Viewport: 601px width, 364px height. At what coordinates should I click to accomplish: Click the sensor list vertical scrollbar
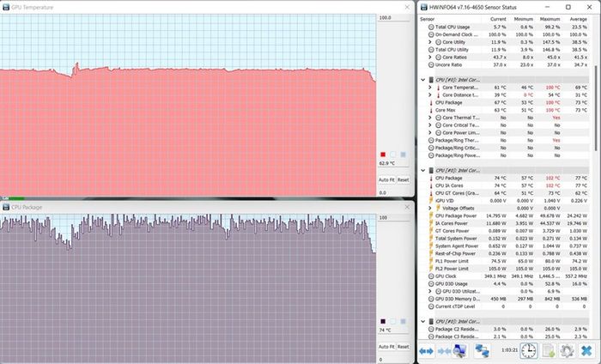coord(595,107)
